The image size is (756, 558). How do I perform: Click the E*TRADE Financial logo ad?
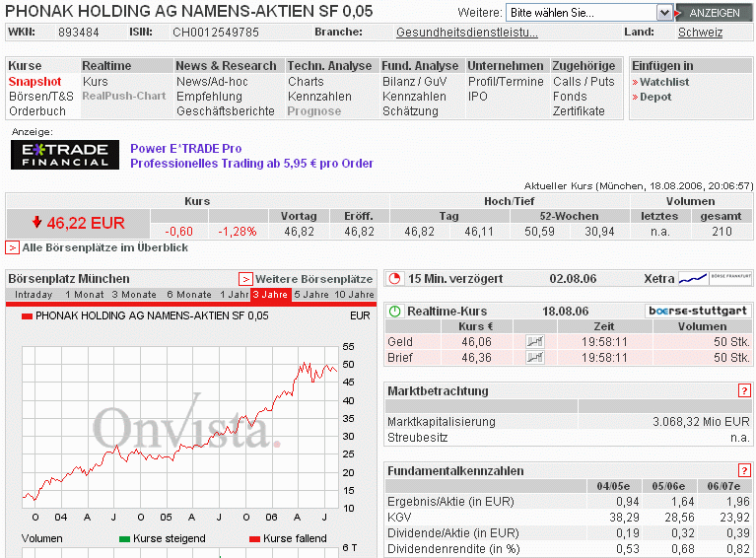[65, 155]
